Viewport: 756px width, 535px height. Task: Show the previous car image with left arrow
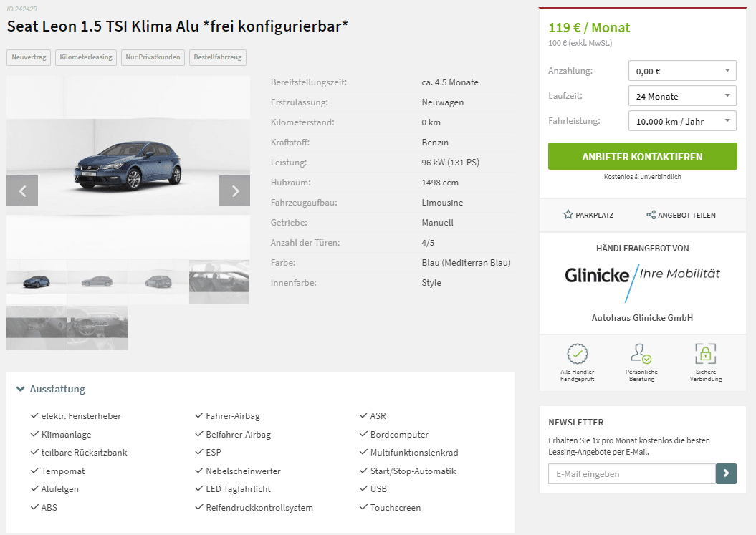(22, 191)
